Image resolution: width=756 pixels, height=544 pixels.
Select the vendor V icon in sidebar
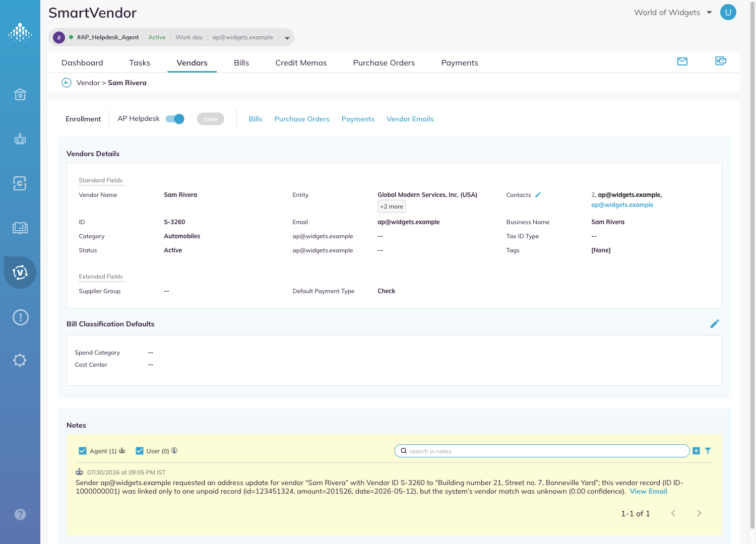(20, 273)
